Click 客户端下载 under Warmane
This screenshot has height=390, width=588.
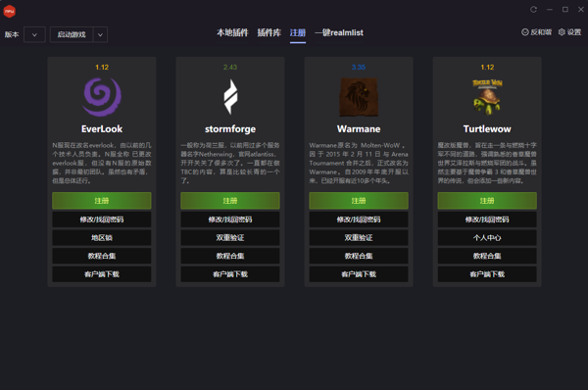click(359, 274)
